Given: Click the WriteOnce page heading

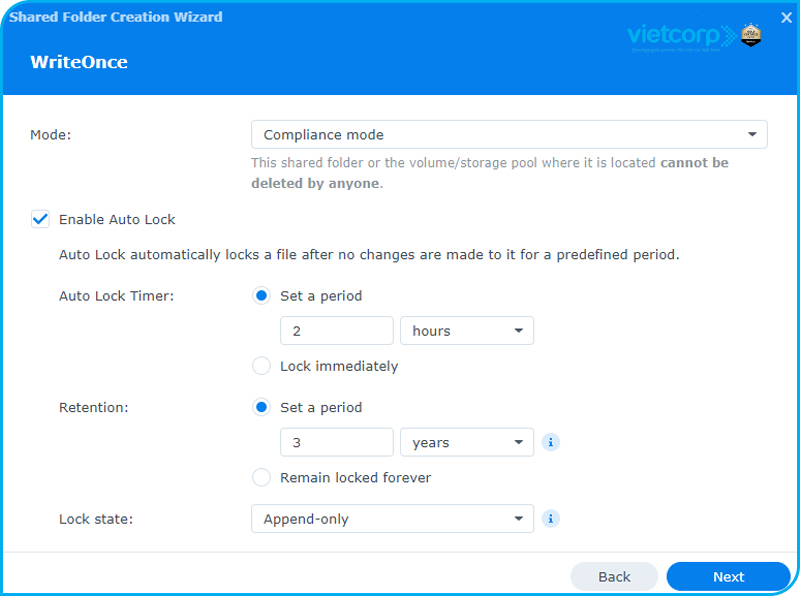Looking at the screenshot, I should coord(79,62).
